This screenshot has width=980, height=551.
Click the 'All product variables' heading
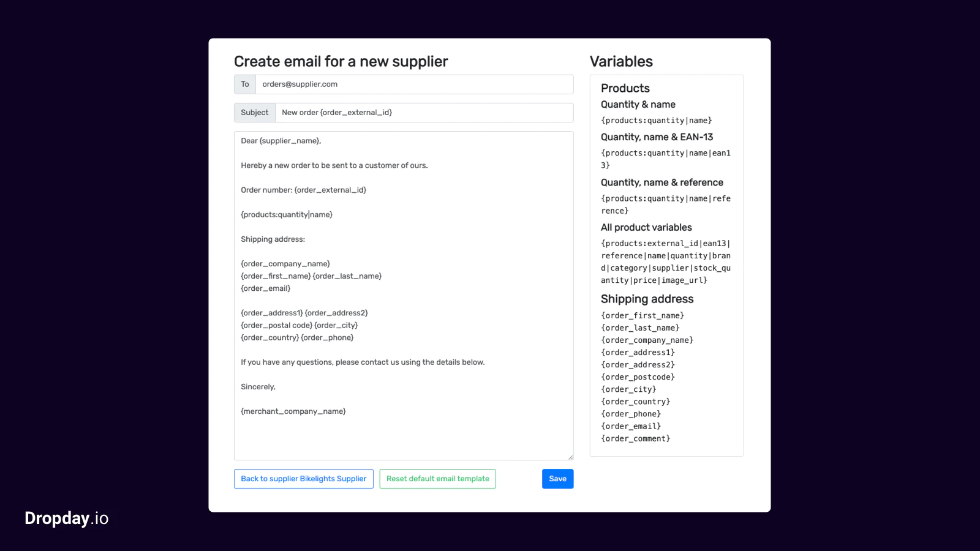[646, 227]
